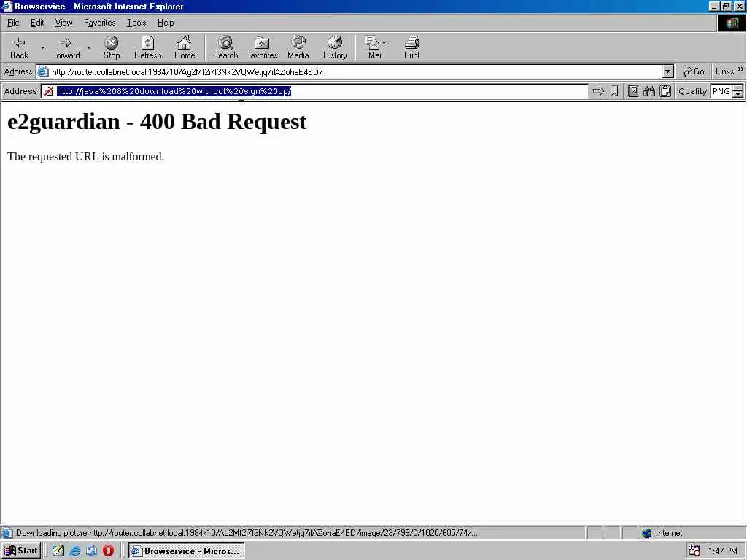Screen dimensions: 747x560
Task: Click the insecure page icon in Browservice address
Action: (49, 91)
